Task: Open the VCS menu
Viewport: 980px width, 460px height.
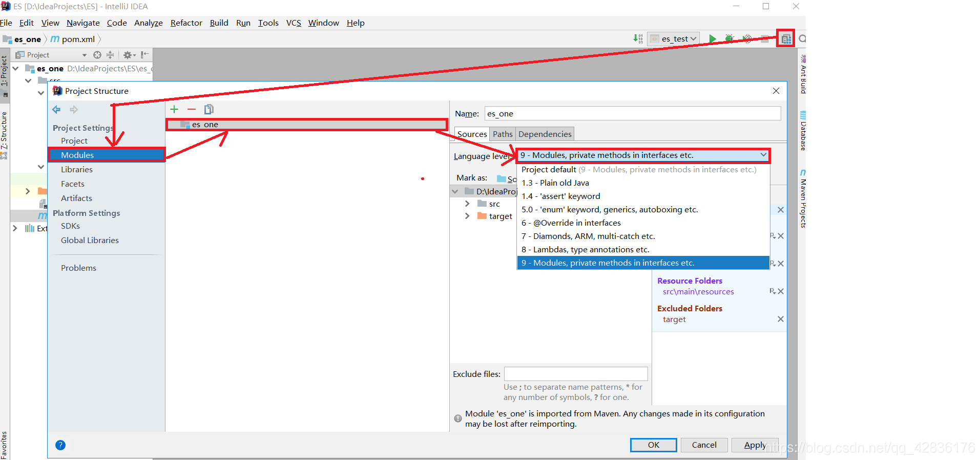Action: [294, 23]
